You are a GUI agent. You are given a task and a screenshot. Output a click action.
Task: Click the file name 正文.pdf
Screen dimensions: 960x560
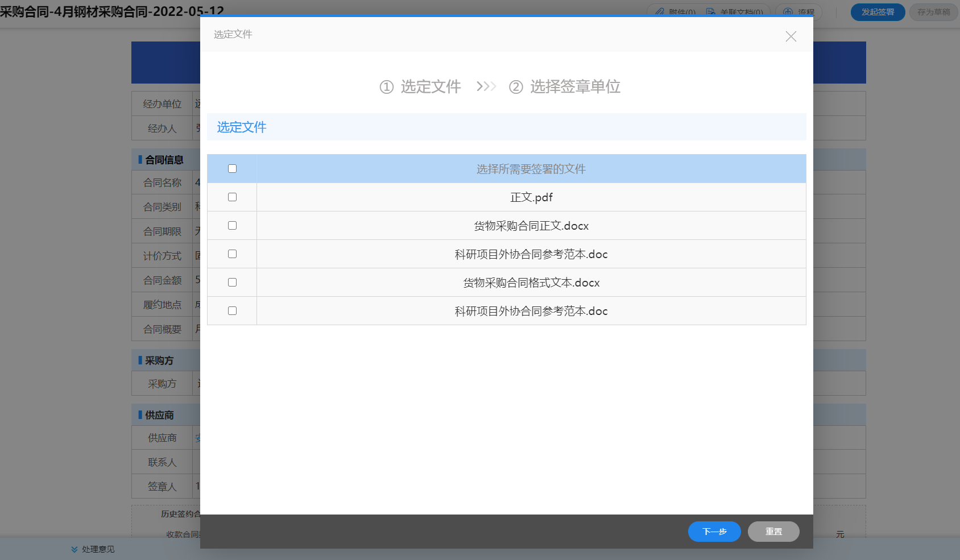tap(531, 197)
